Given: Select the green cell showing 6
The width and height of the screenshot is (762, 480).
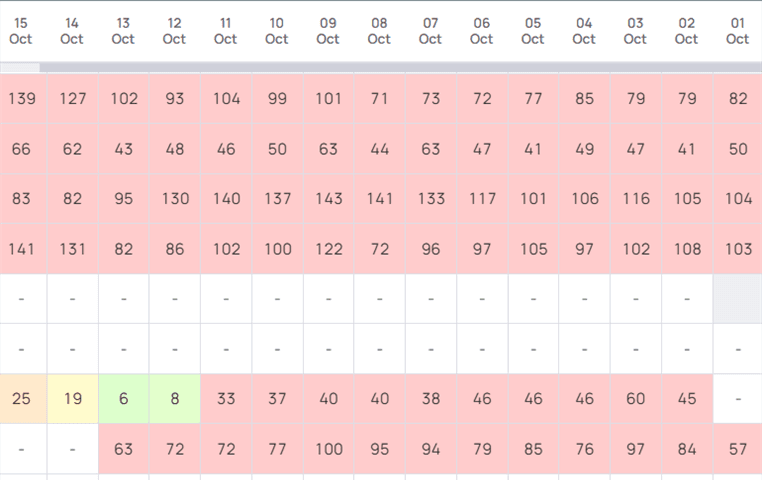Looking at the screenshot, I should click(123, 399).
